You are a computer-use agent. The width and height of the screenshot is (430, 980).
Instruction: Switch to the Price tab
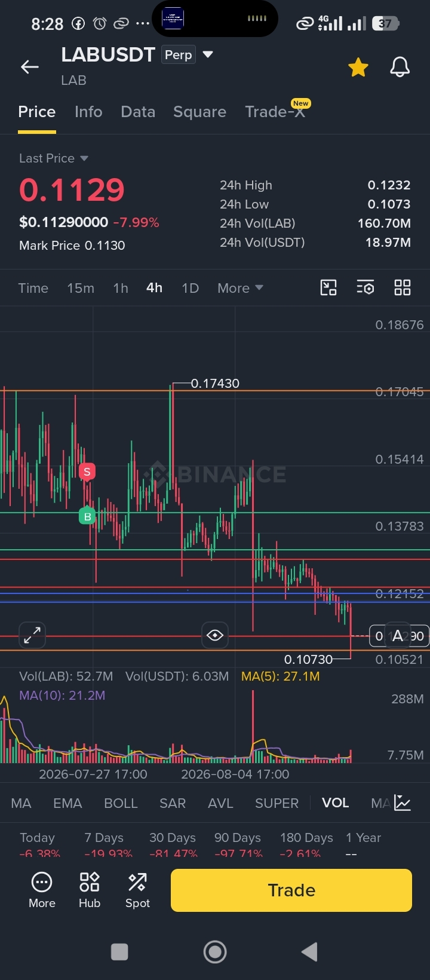pyautogui.click(x=37, y=112)
